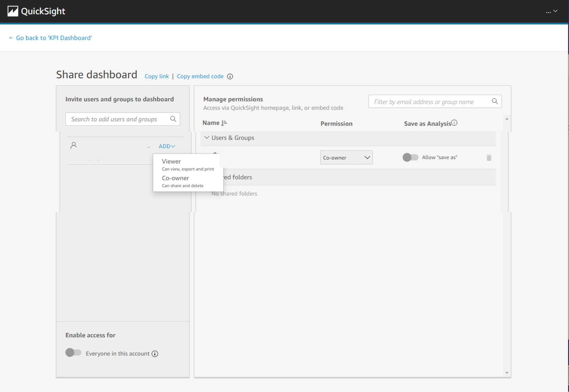
Task: Click the Save as Analysis column header
Action: tap(427, 124)
